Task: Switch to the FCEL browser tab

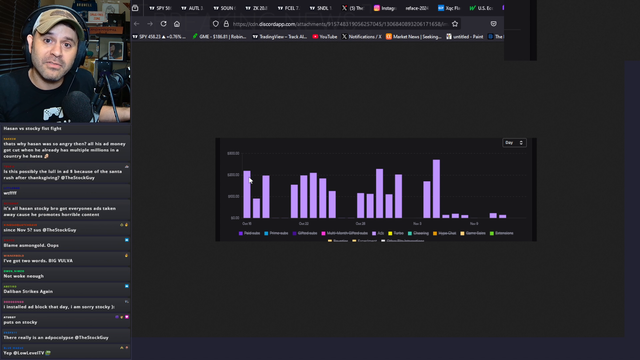Action: pos(289,8)
